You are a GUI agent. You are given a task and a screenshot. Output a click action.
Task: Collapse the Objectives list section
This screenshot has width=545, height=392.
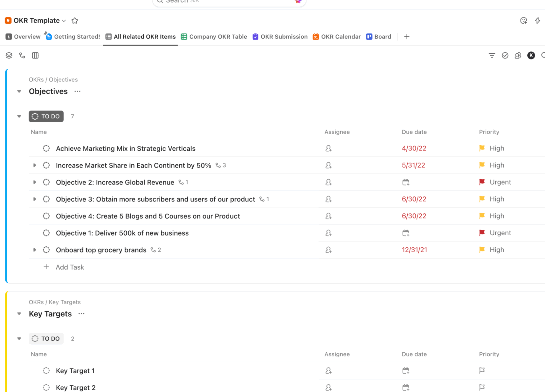click(19, 91)
